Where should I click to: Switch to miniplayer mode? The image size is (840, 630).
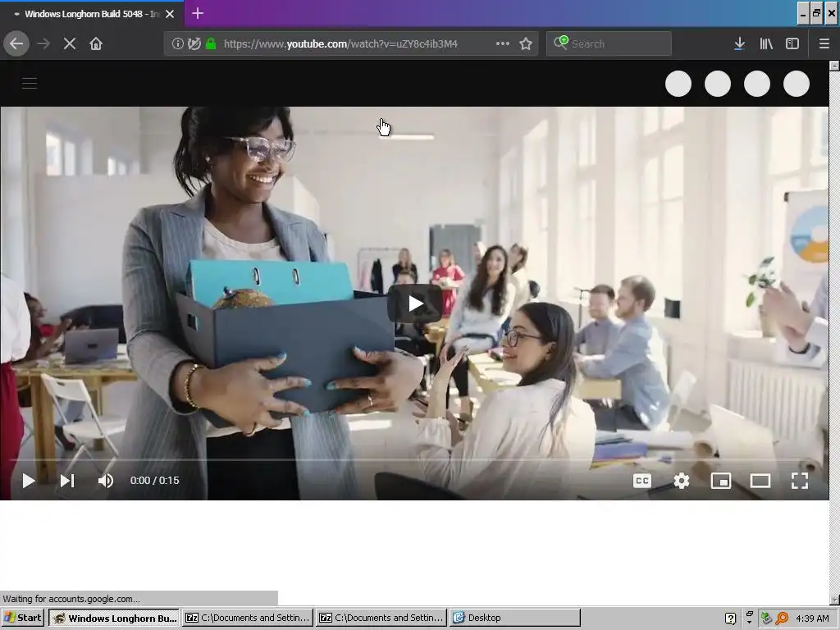pos(720,481)
